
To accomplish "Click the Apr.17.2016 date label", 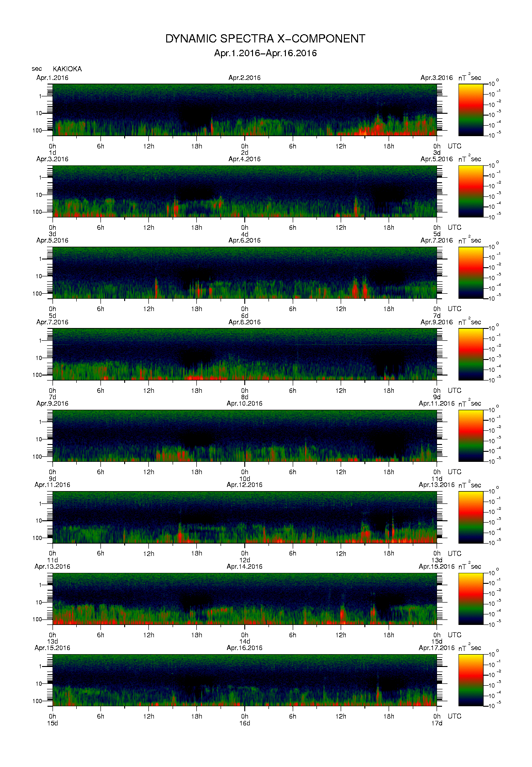I will (x=437, y=648).
